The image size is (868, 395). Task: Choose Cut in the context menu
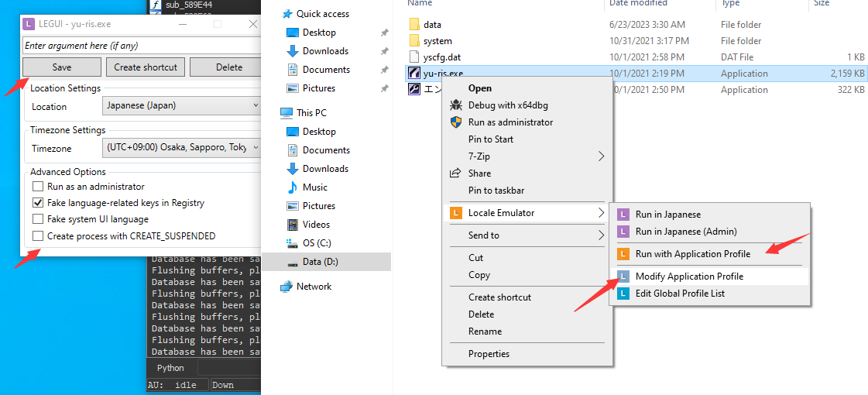pyautogui.click(x=475, y=258)
